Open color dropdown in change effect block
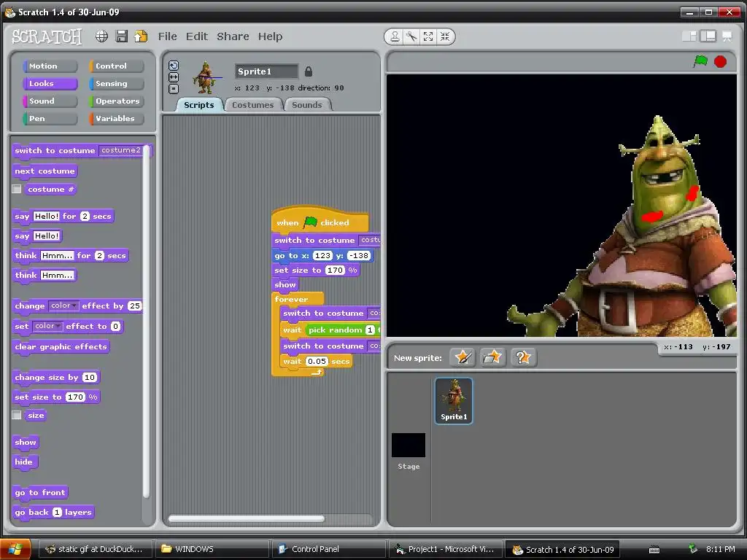The width and height of the screenshot is (747, 560). (x=63, y=306)
